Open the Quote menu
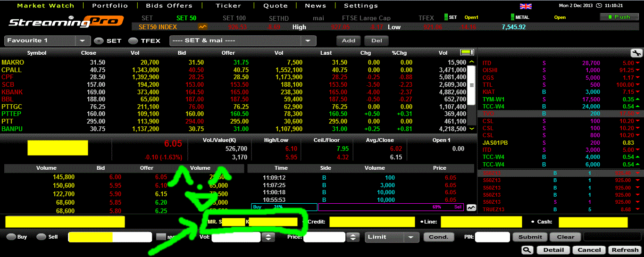Image resolution: width=644 pixels, height=257 pixels. pos(276,6)
